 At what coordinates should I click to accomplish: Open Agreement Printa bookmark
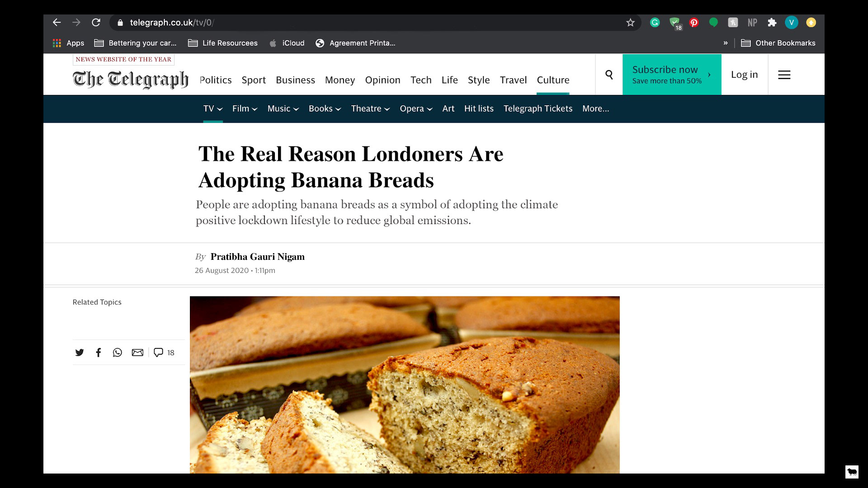(355, 43)
